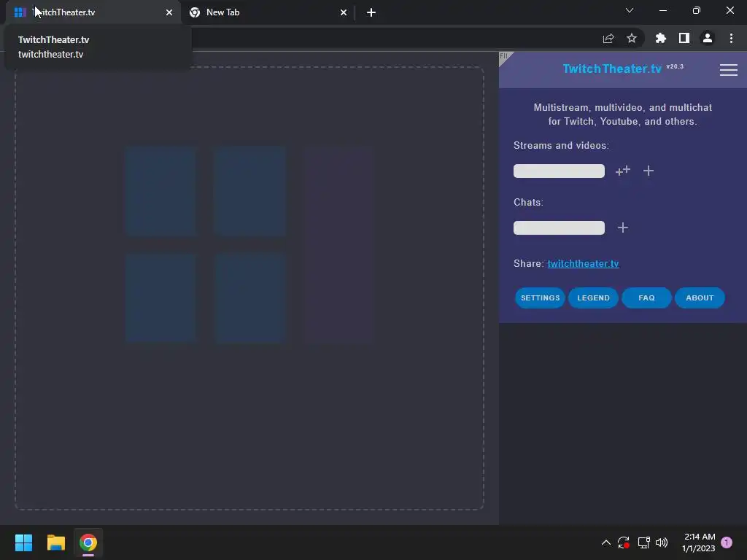
Task: Bookmark this page with star icon
Action: click(x=632, y=38)
